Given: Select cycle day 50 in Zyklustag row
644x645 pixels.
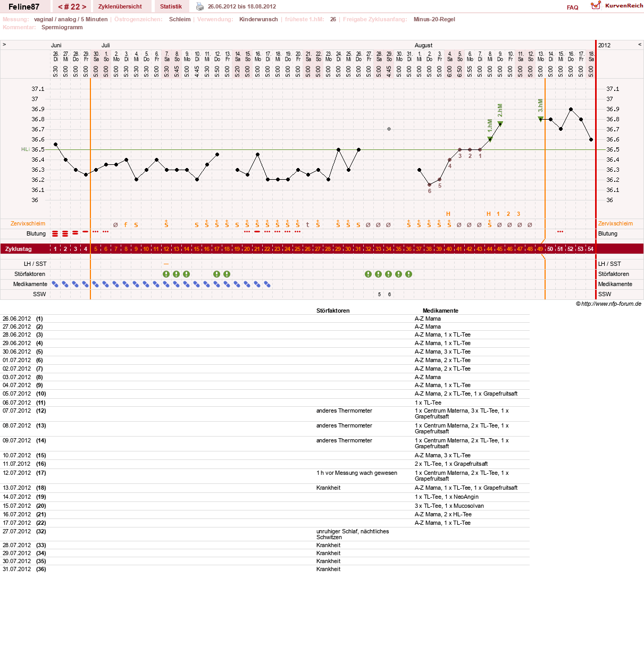Looking at the screenshot, I should (550, 249).
